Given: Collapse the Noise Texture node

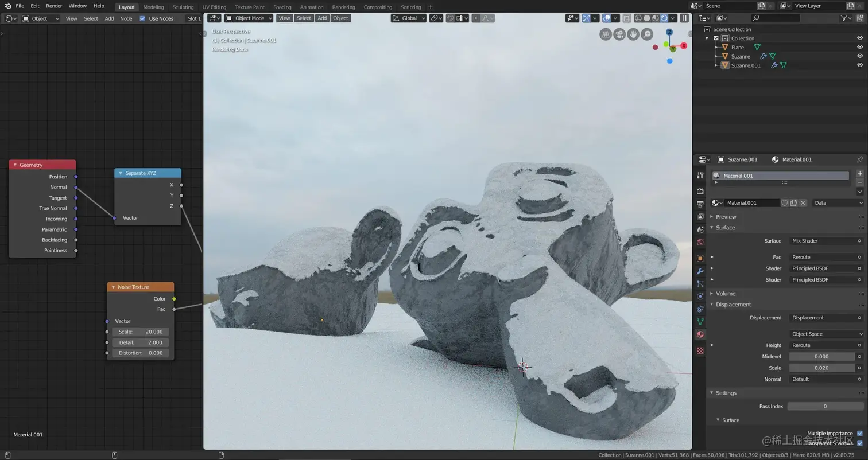Looking at the screenshot, I should tap(113, 287).
